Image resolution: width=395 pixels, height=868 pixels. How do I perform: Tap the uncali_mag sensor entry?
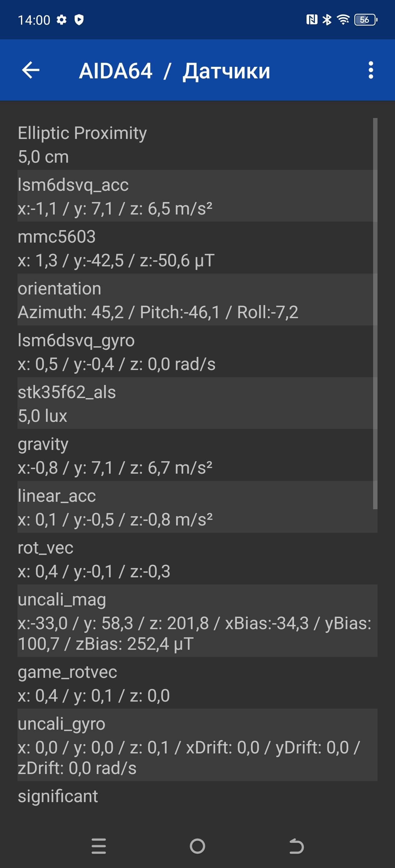click(196, 621)
